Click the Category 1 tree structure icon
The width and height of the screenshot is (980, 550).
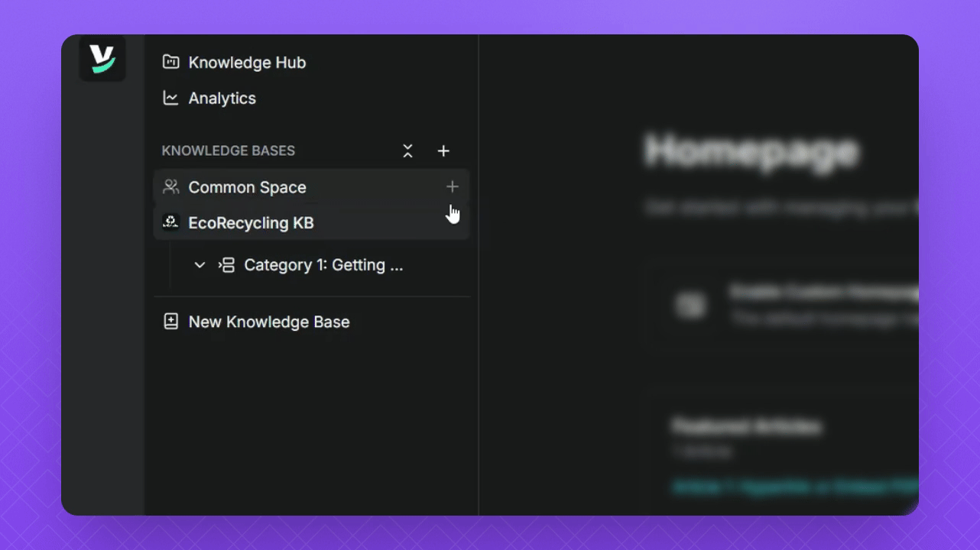pos(226,265)
